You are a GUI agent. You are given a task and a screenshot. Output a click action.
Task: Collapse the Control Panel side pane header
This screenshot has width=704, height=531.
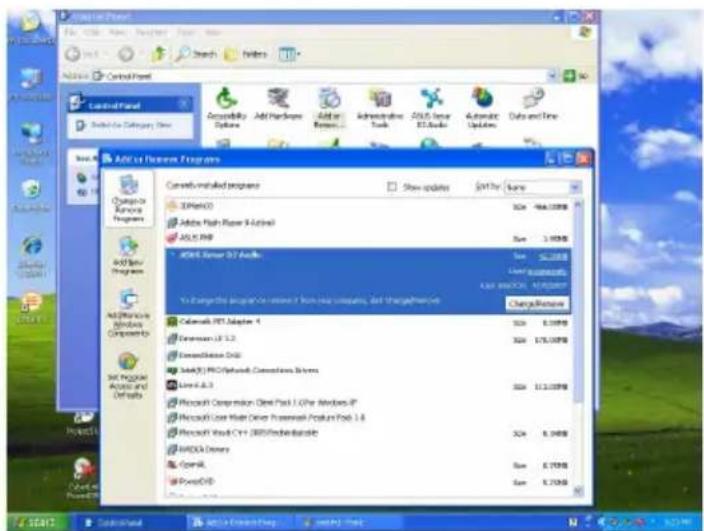tap(183, 105)
